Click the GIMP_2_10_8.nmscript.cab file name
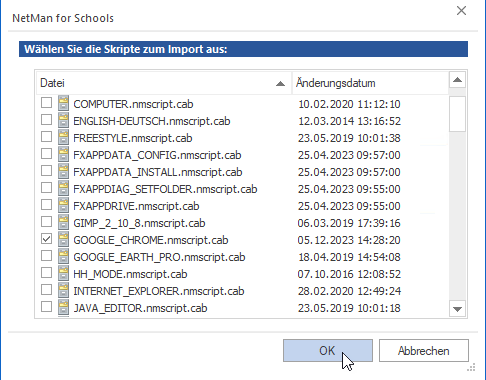 pos(139,223)
